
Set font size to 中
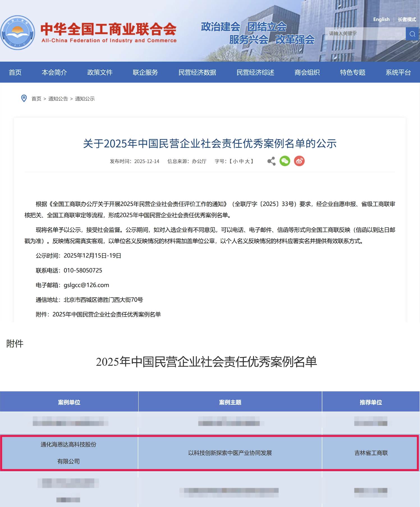[x=241, y=161]
